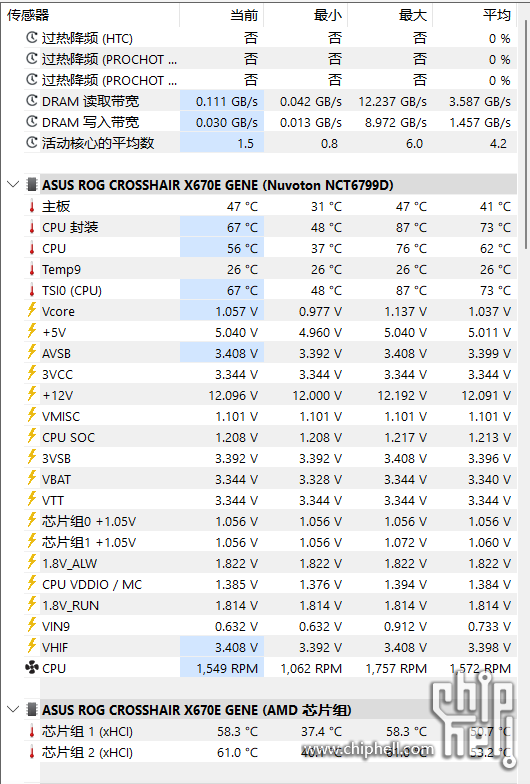
Task: Select the DRAM 写入带宽 row label
Action: pos(90,122)
